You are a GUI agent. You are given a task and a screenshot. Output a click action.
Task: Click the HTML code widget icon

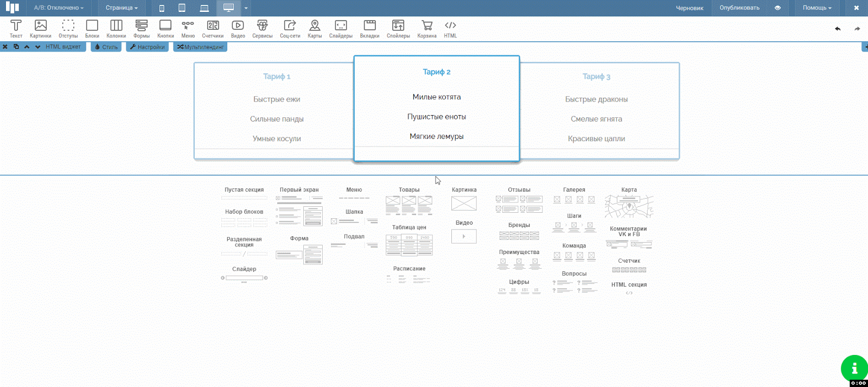click(450, 28)
